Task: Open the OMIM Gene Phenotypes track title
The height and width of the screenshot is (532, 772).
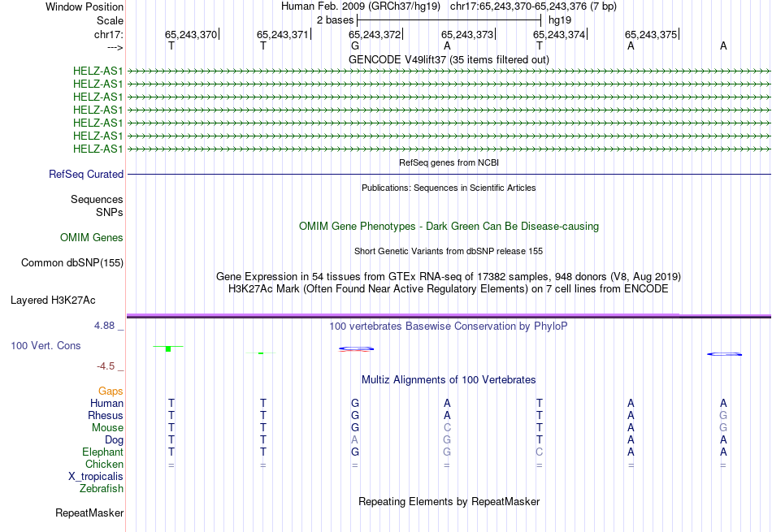Action: click(449, 227)
